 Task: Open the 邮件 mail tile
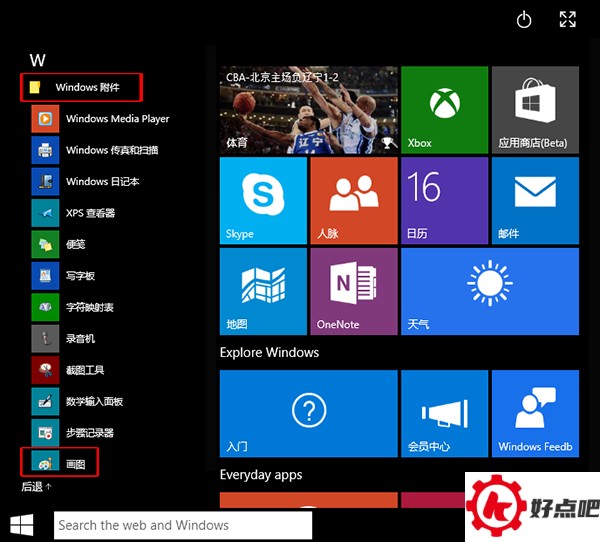click(x=535, y=201)
